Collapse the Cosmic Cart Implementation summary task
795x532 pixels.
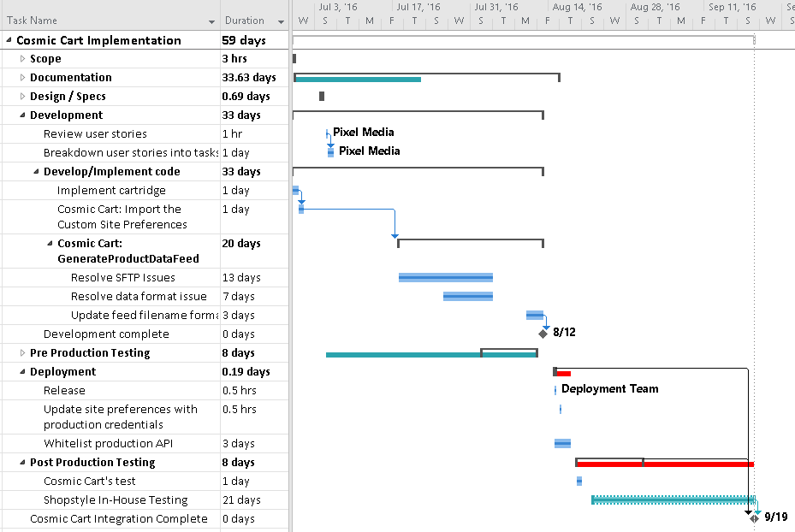(x=9, y=39)
